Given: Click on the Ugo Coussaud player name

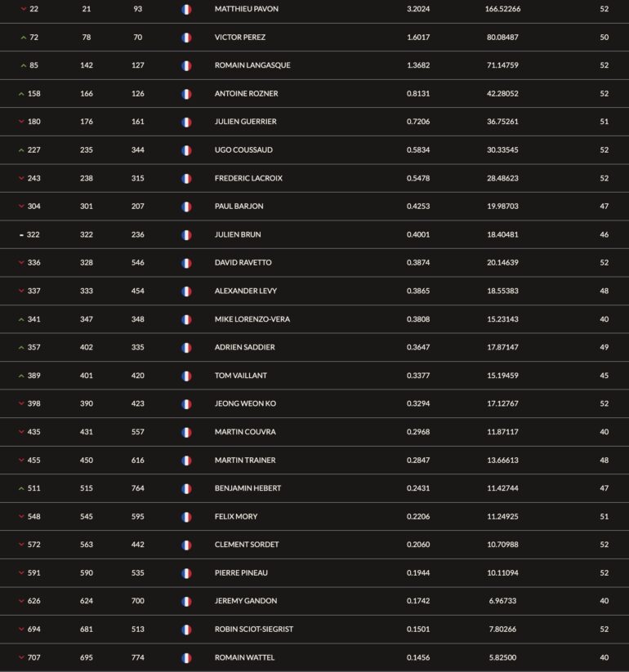Looking at the screenshot, I should [x=243, y=150].
